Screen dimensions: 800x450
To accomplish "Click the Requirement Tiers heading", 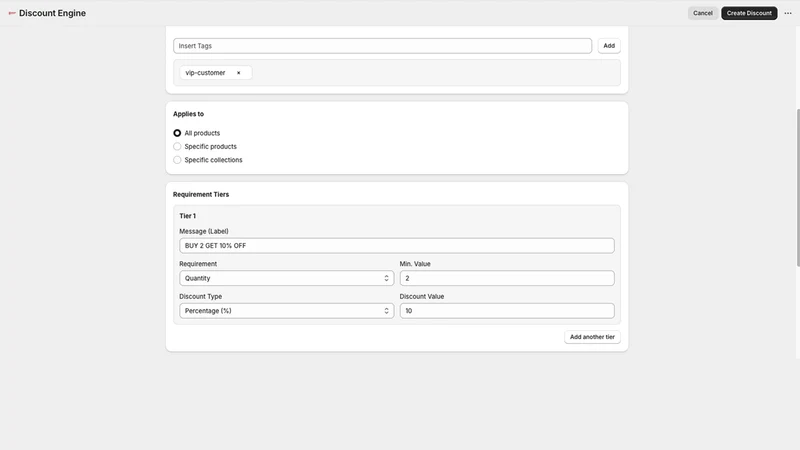I will pos(201,194).
